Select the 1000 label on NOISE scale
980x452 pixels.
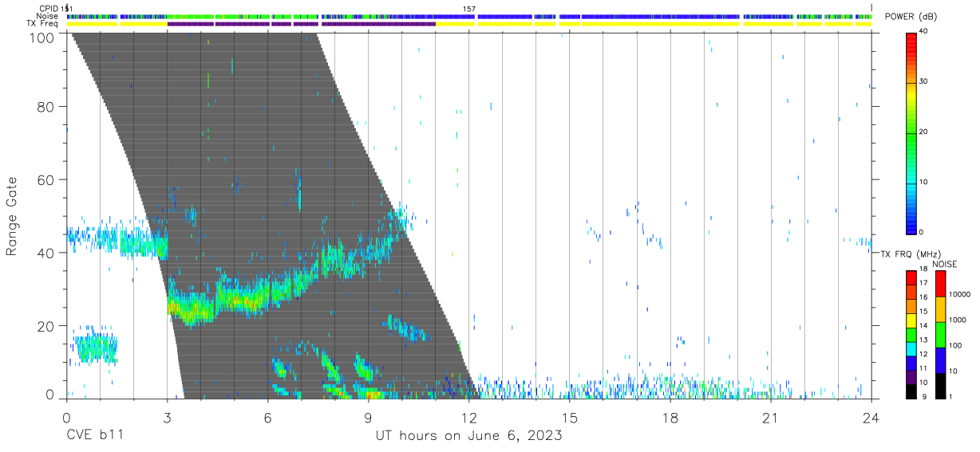959,320
